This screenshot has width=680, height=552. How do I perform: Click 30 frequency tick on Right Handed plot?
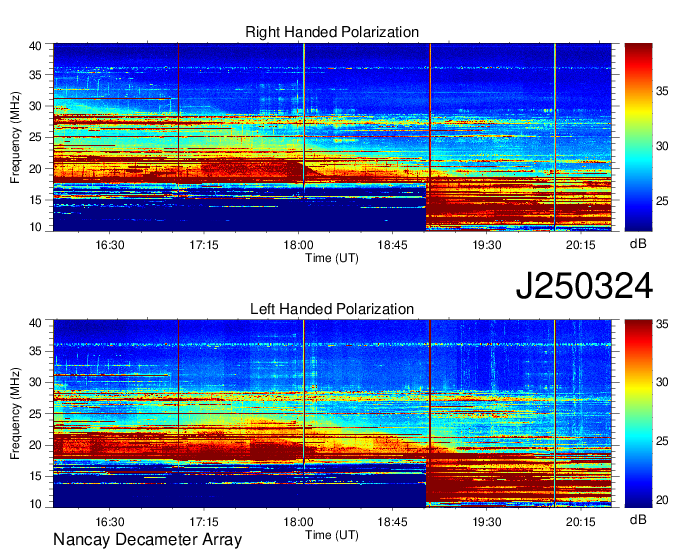35,106
